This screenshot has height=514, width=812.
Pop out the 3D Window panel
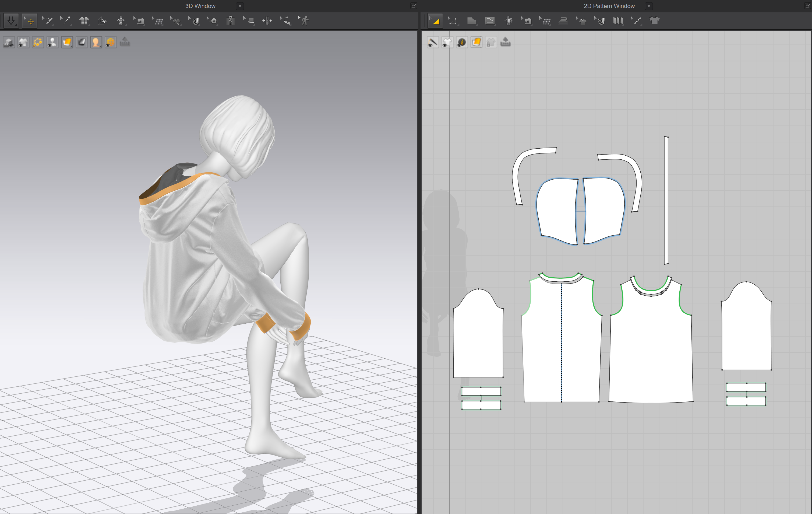click(414, 6)
